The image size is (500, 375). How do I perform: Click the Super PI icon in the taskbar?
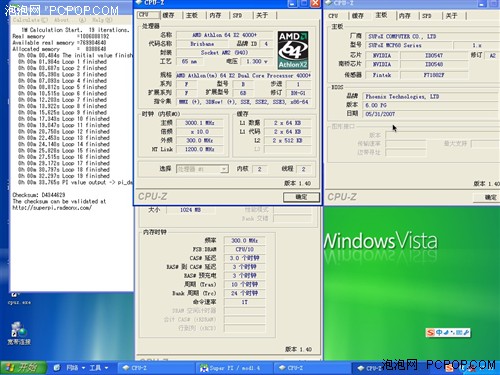[x=203, y=368]
